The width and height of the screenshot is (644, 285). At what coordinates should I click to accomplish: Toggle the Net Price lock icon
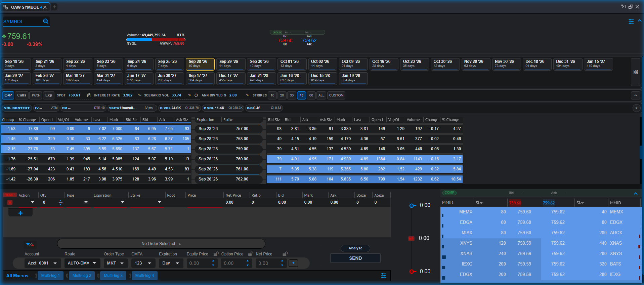[285, 254]
